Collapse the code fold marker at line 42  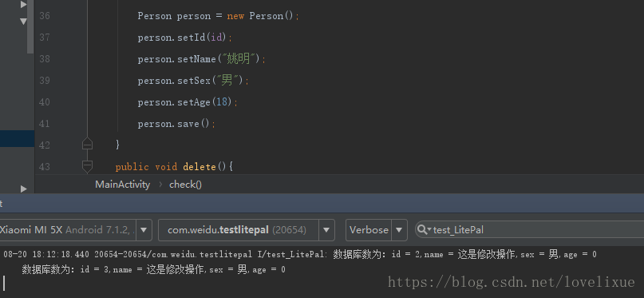click(87, 145)
